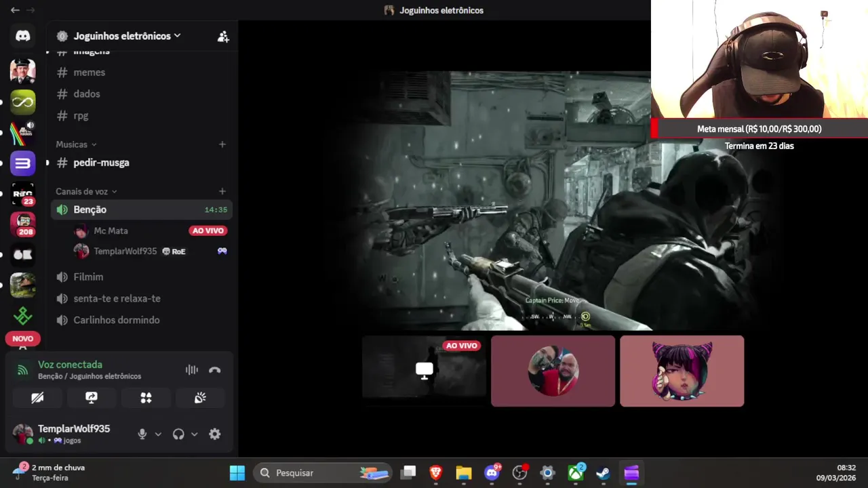
Task: Click the NOVO unread messages pill
Action: pos(22,338)
